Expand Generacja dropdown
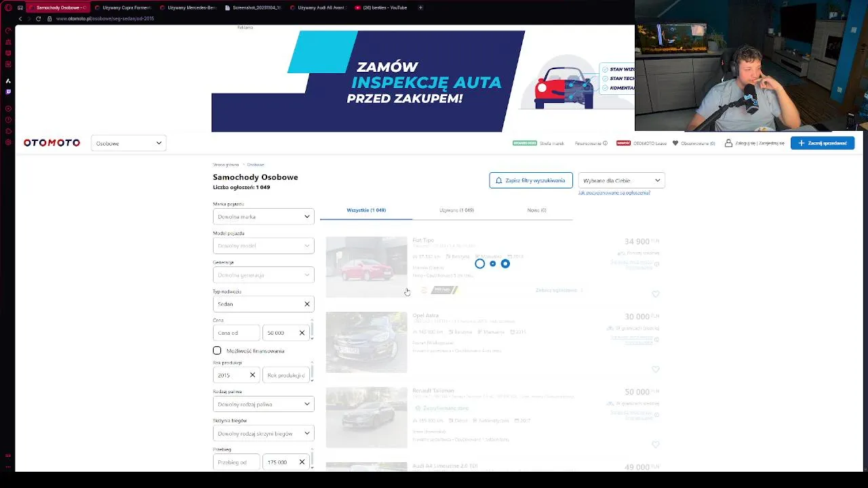The width and height of the screenshot is (868, 488). [x=264, y=274]
